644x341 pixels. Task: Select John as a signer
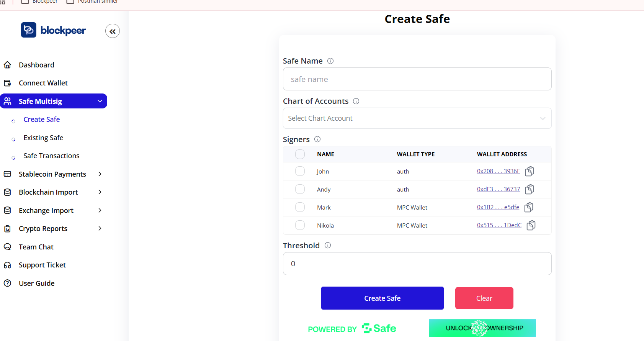coord(300,171)
